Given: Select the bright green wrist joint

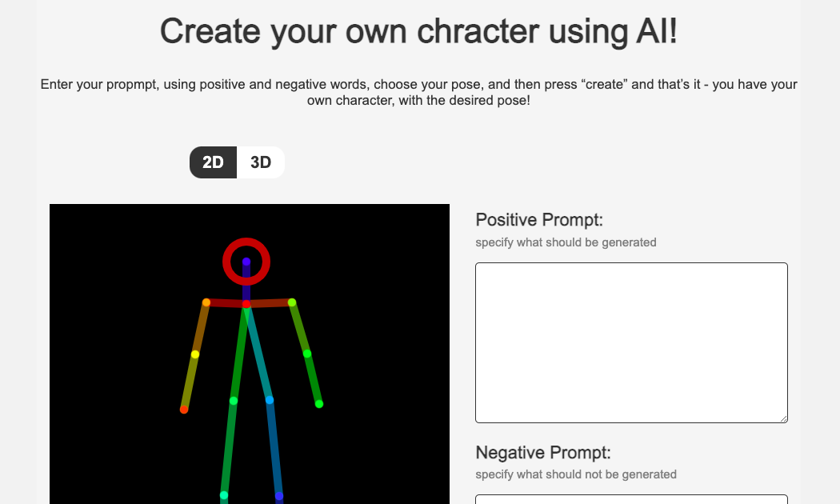Looking at the screenshot, I should [319, 404].
